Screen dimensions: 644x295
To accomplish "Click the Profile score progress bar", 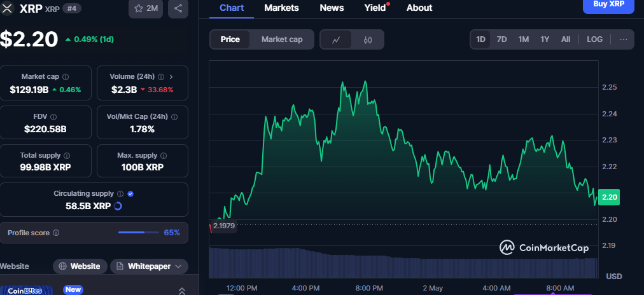I will (139, 233).
